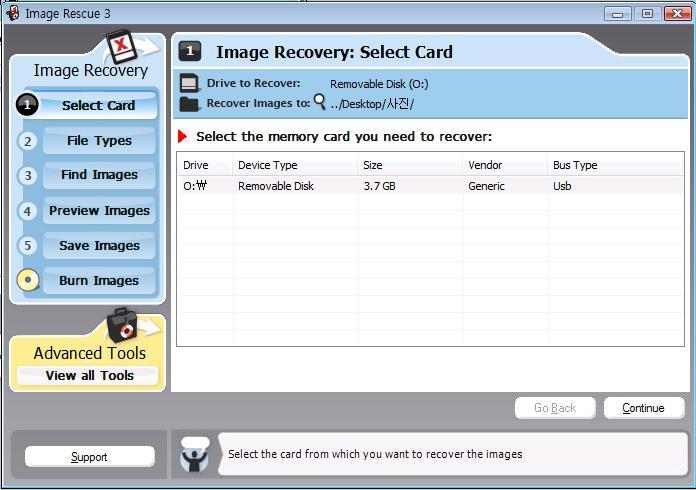Click the Bus Type column header

coord(616,165)
